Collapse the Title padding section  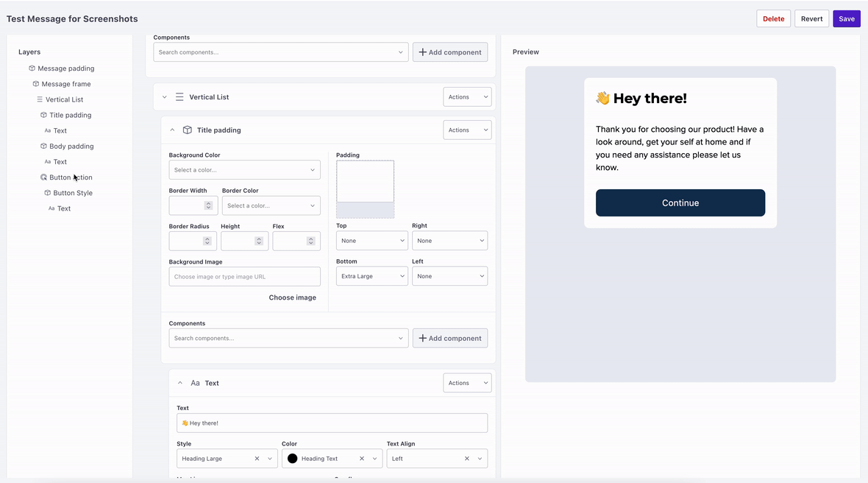coord(172,130)
